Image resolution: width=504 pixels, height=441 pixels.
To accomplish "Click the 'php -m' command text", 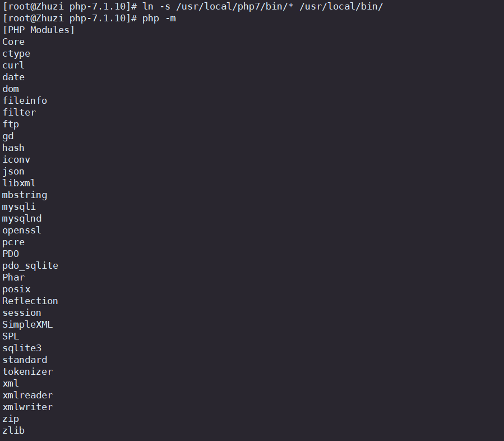I will [159, 19].
